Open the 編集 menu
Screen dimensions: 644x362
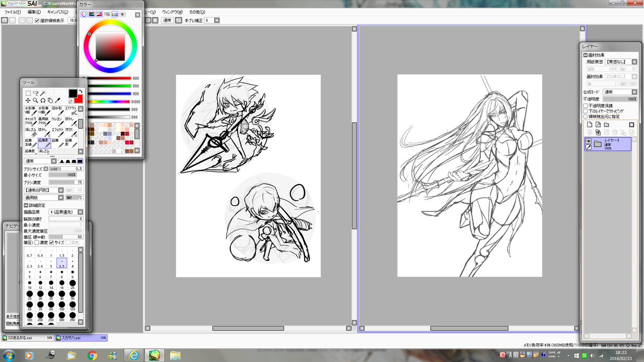34,12
